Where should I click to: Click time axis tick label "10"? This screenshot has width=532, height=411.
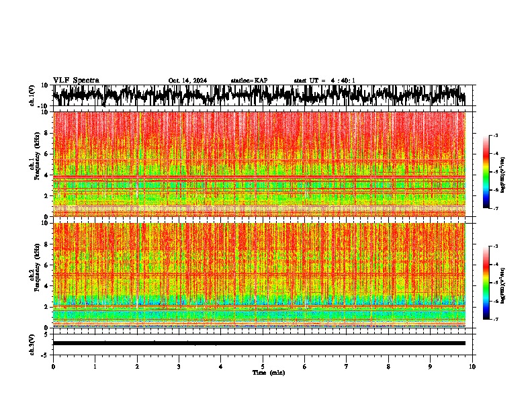pos(472,367)
